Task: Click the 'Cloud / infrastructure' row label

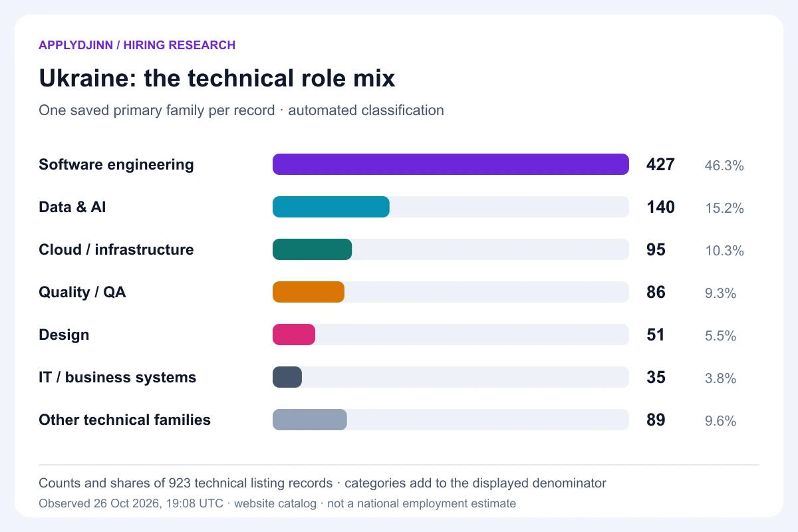Action: coord(116,249)
